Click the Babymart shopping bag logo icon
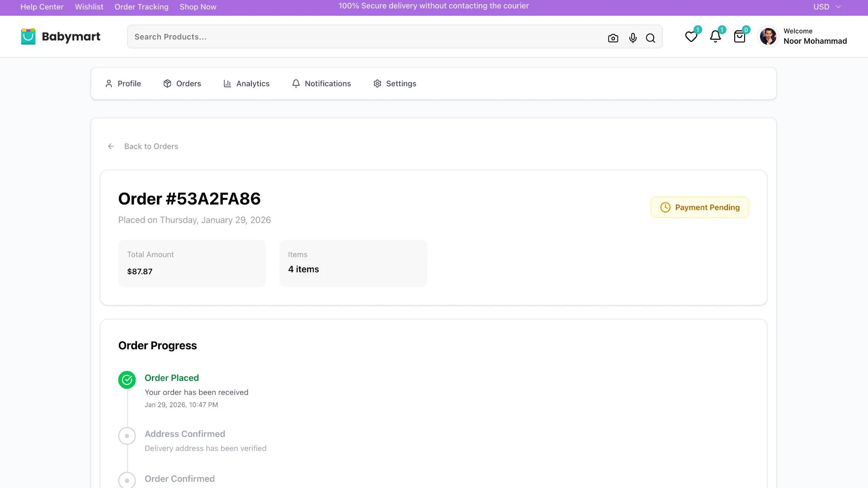The height and width of the screenshot is (488, 868). point(28,37)
